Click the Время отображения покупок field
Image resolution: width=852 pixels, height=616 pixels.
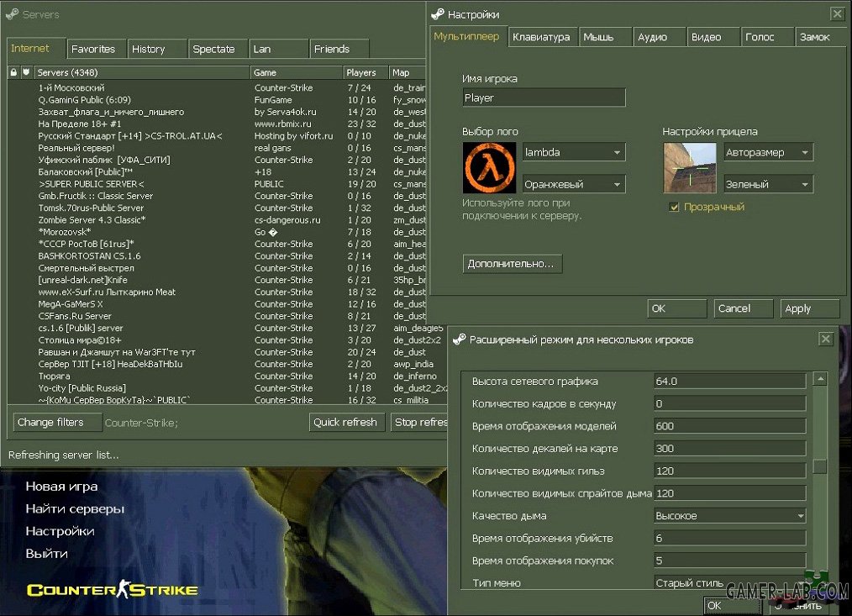[x=729, y=561]
